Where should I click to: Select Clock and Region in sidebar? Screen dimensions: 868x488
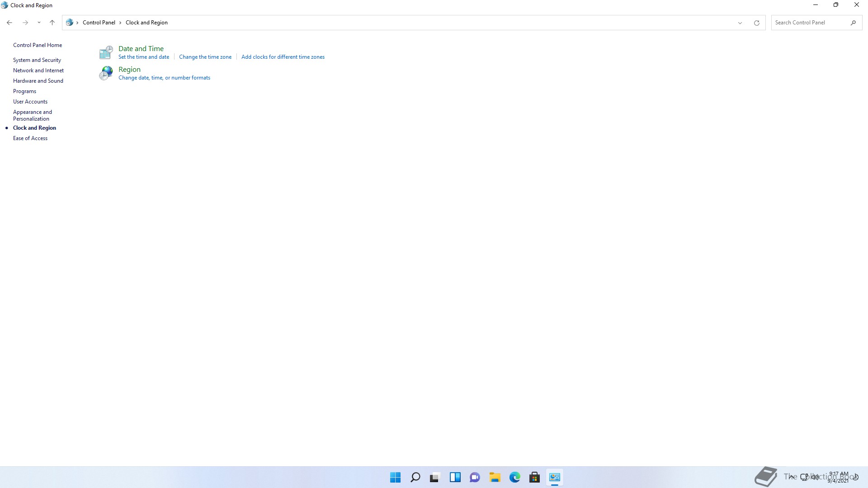click(34, 128)
